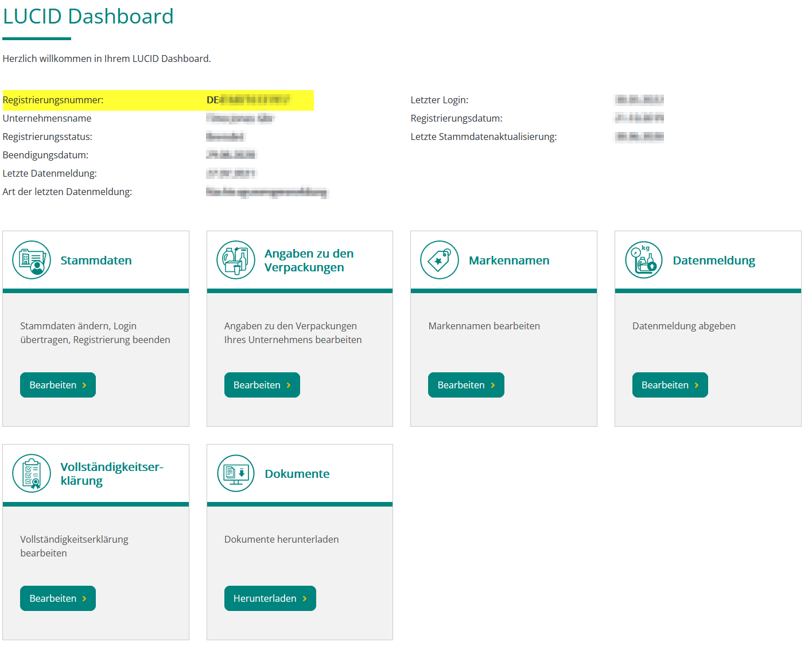
Task: Click the Stammdaten card heading
Action: (x=96, y=260)
